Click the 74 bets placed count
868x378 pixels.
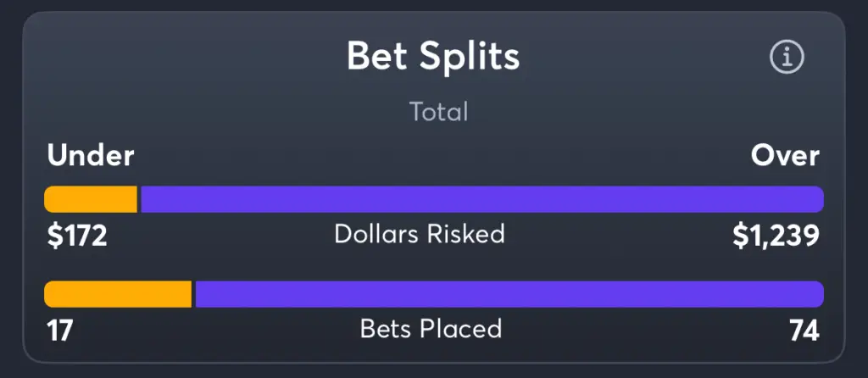[x=804, y=331]
